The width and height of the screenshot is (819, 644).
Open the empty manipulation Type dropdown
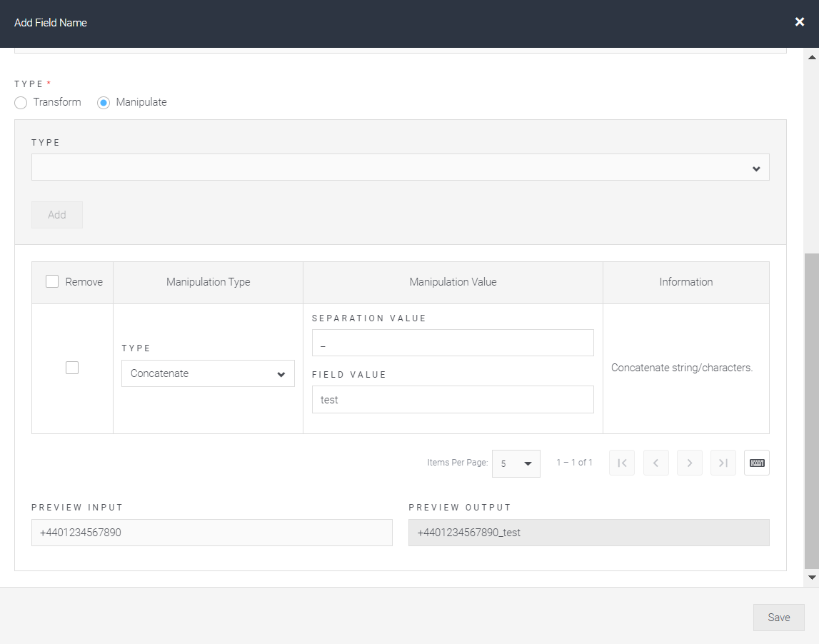tap(400, 167)
